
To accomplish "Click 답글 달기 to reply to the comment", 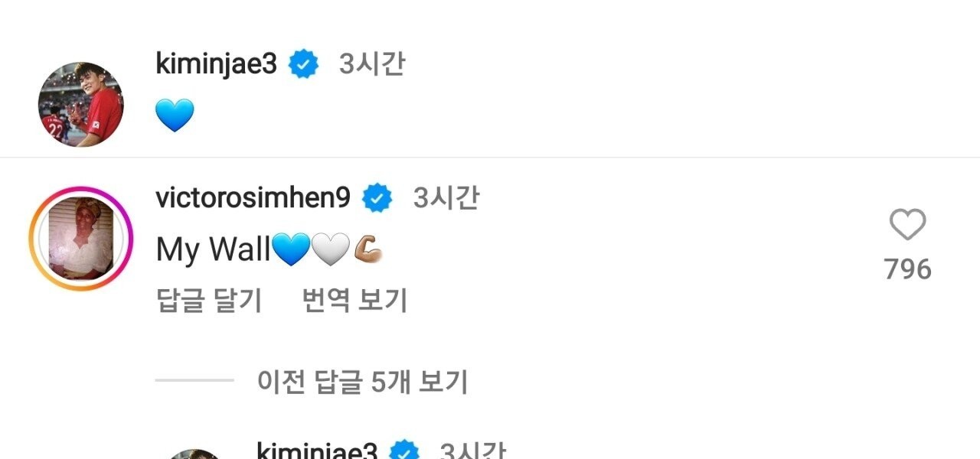I will 209,300.
